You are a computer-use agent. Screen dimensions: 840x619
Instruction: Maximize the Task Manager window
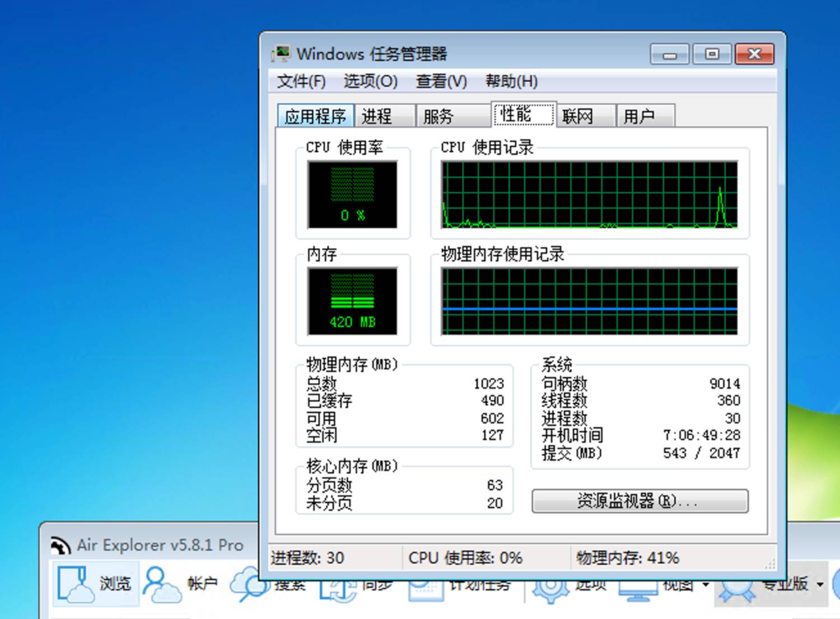(x=712, y=54)
